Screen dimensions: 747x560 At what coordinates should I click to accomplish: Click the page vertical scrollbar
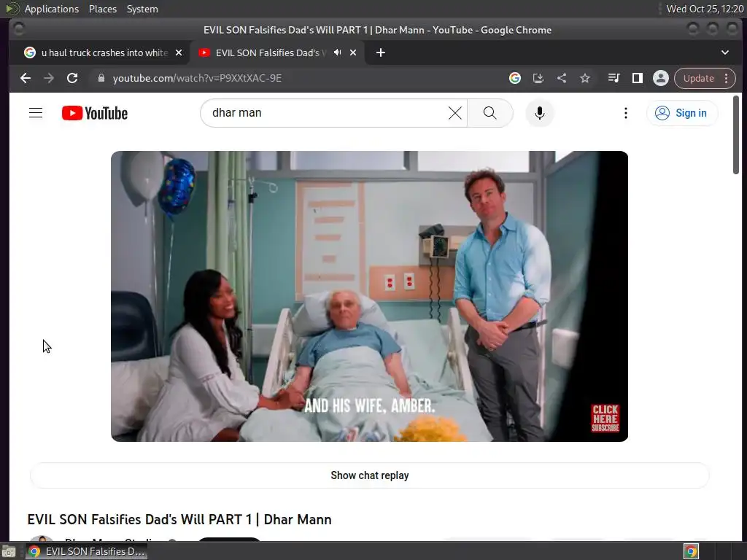point(736,135)
